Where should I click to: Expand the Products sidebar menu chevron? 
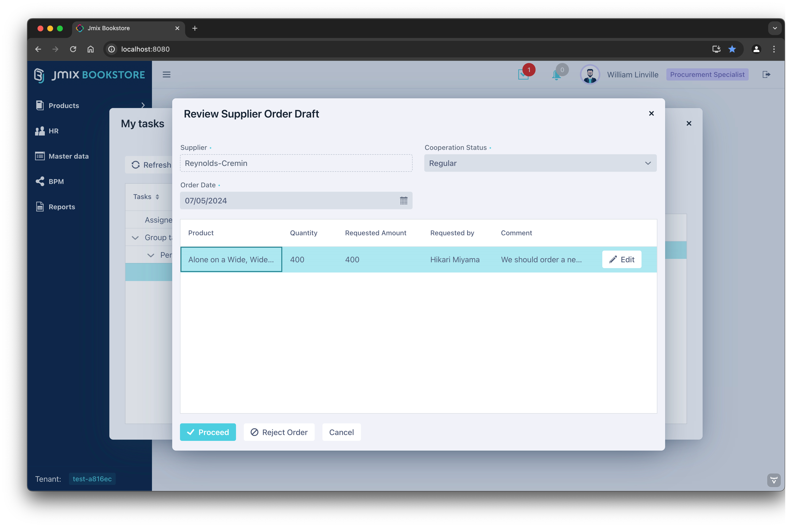(143, 105)
